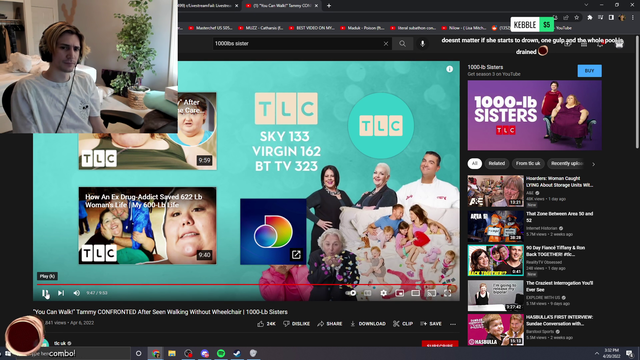Show more filter chips with arrow
Viewport: 640px width, 360px height.
tap(593, 164)
